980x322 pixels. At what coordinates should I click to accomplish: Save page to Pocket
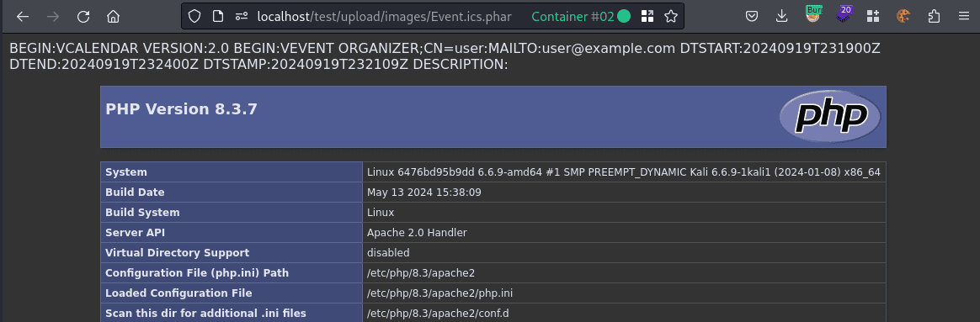[753, 17]
